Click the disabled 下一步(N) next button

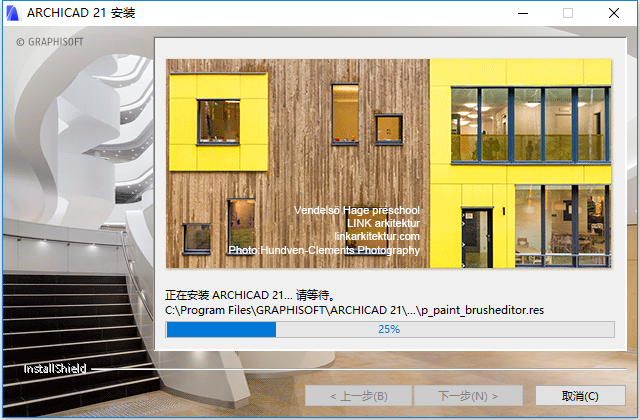(468, 396)
